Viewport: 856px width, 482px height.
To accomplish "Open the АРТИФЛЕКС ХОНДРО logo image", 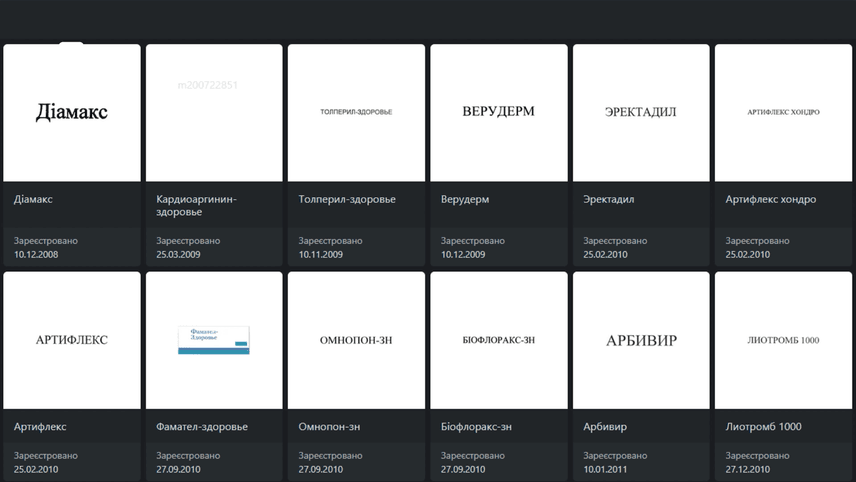I will (x=783, y=112).
